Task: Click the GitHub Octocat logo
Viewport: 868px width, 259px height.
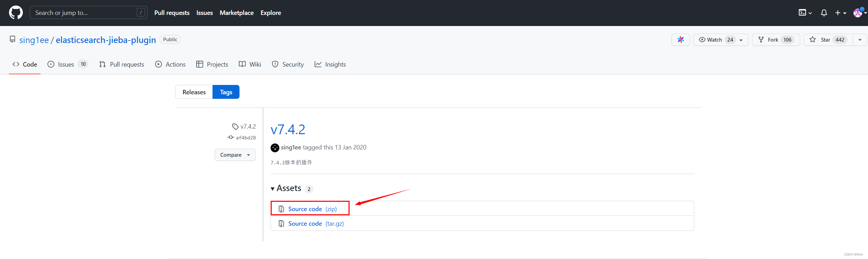Action: pos(16,13)
